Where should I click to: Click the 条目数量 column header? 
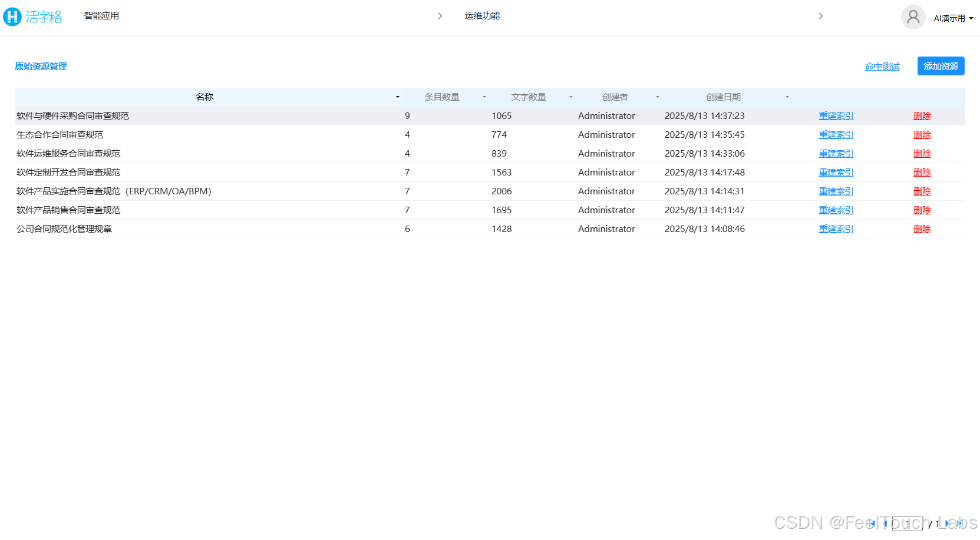(x=442, y=97)
